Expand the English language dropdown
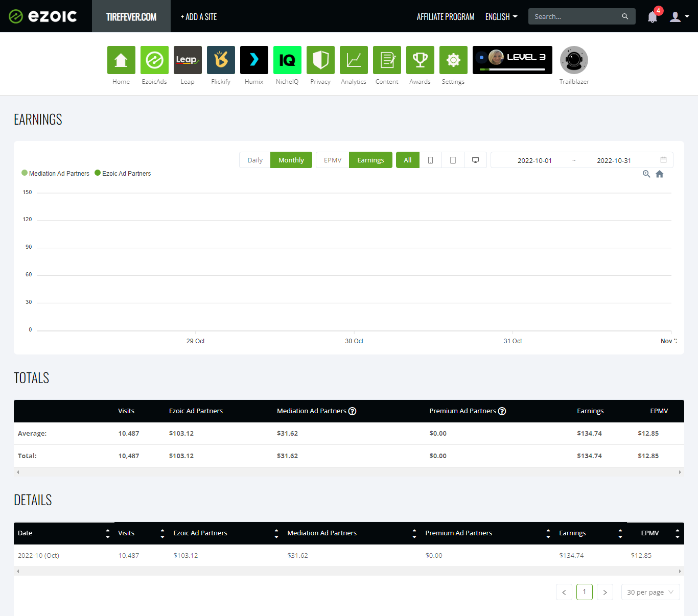Screen dimensions: 698x616 tap(501, 17)
